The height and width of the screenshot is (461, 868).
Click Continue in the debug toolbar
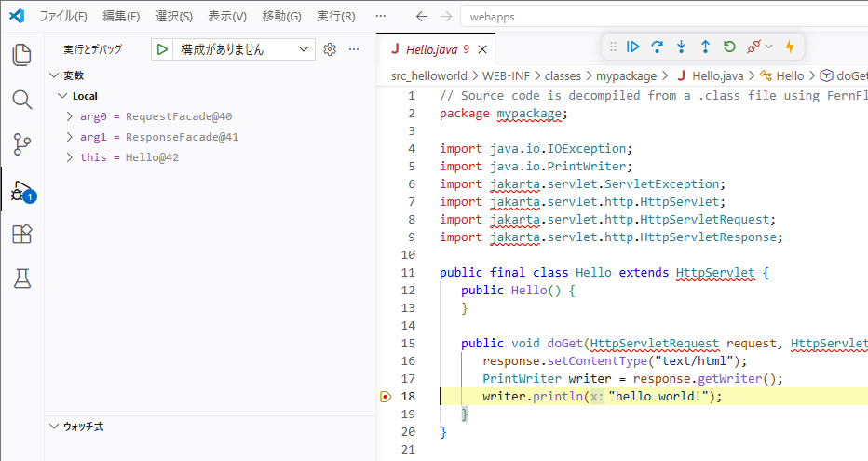click(x=633, y=47)
